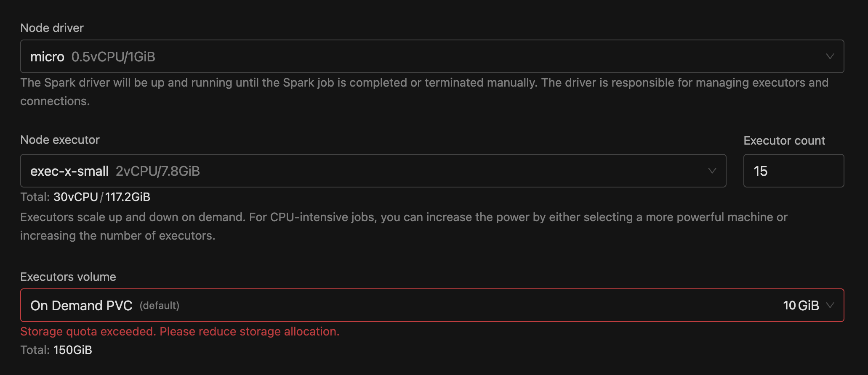The width and height of the screenshot is (868, 375).
Task: Click the Executors volume chevron icon
Action: pos(831,305)
